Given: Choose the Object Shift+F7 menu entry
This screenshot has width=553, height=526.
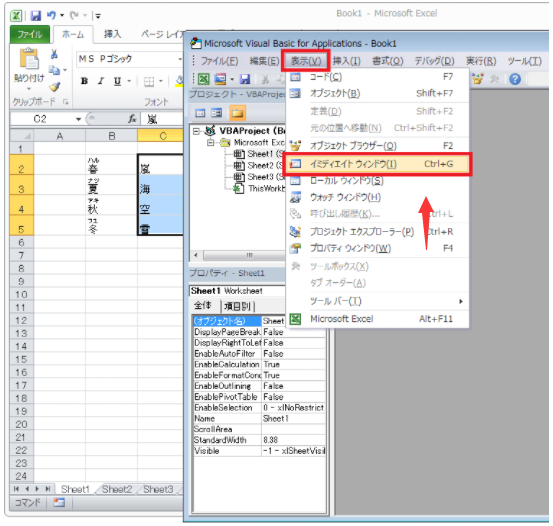Looking at the screenshot, I should (377, 93).
